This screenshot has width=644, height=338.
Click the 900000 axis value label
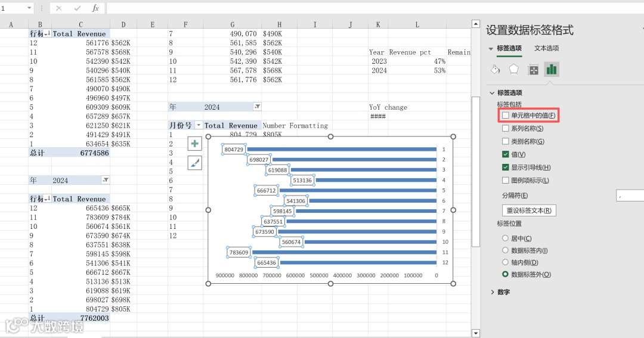tap(225, 275)
